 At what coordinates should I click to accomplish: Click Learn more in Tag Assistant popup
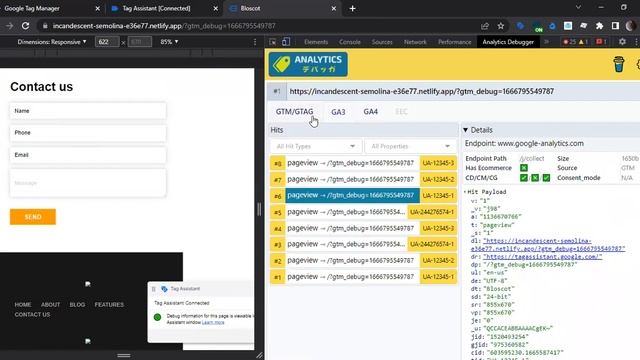213,322
